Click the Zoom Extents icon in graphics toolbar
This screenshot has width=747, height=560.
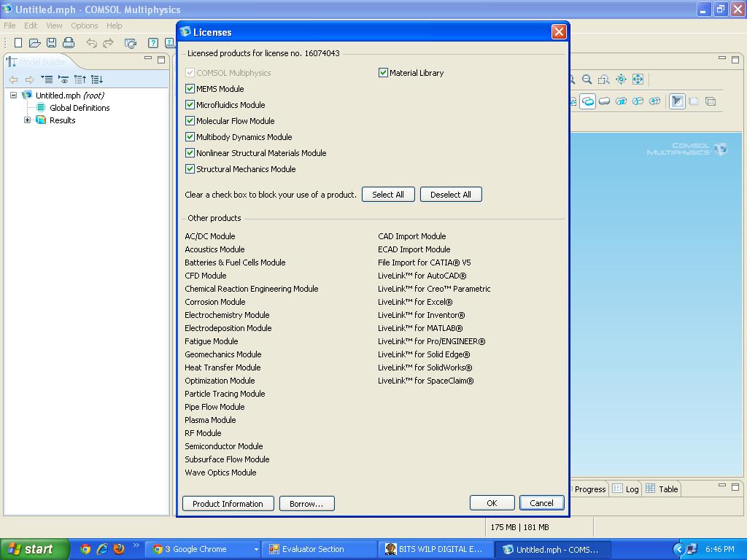pyautogui.click(x=638, y=79)
